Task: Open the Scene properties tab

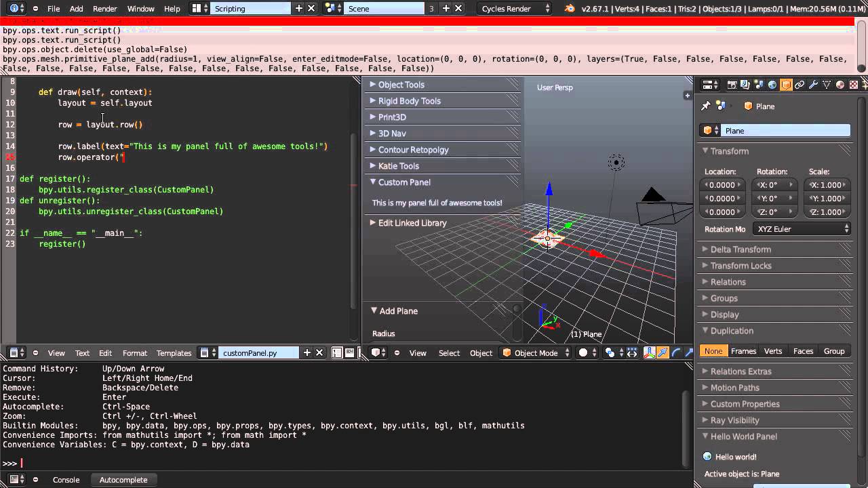Action: [759, 85]
